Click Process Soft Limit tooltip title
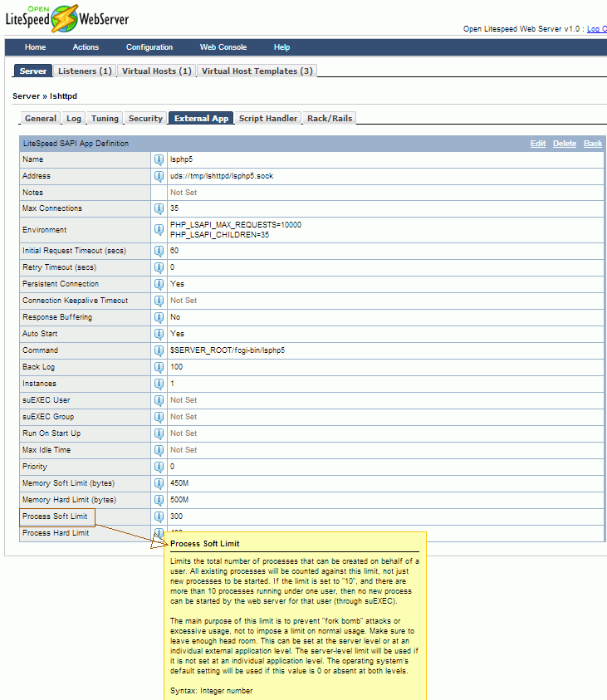This screenshot has width=607, height=700. point(205,544)
